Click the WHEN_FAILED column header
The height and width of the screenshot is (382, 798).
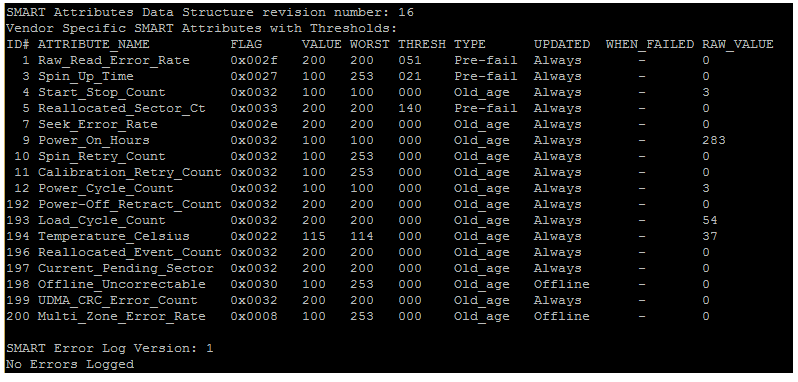[x=650, y=44]
